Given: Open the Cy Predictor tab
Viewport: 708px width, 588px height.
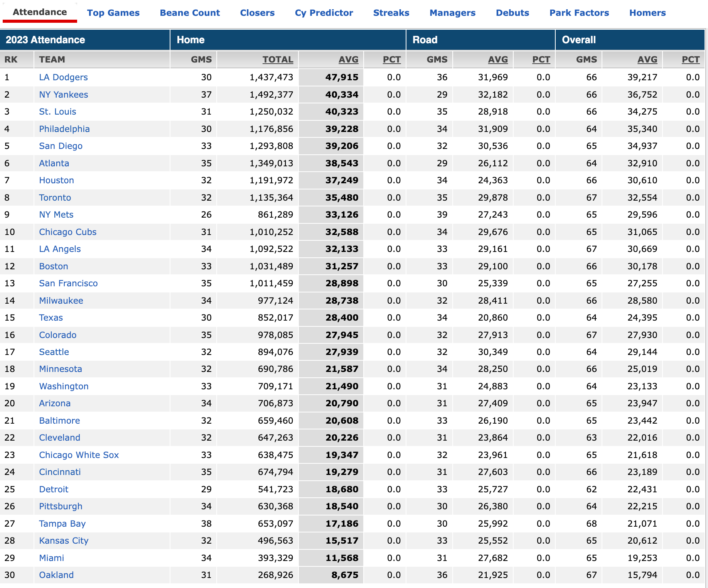Looking at the screenshot, I should tap(324, 13).
